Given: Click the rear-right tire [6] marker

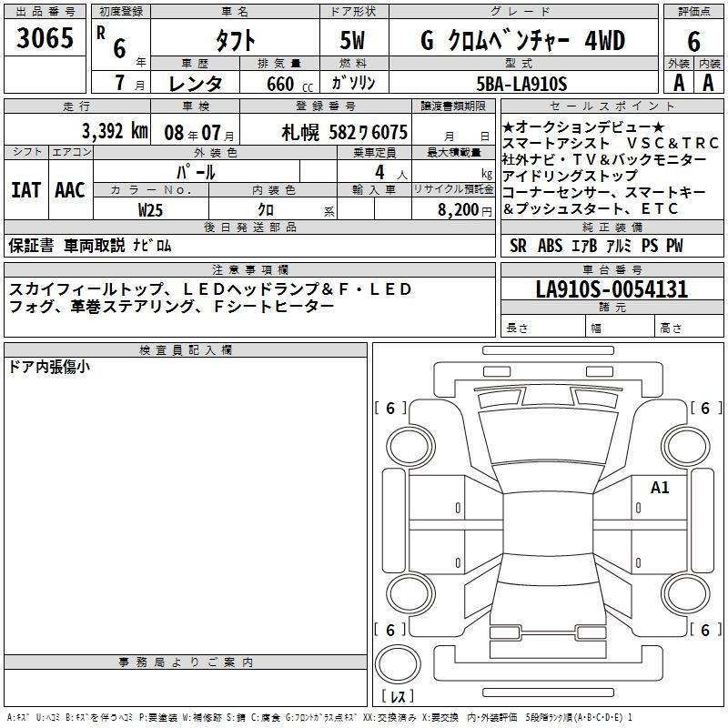Looking at the screenshot, I should [x=704, y=630].
